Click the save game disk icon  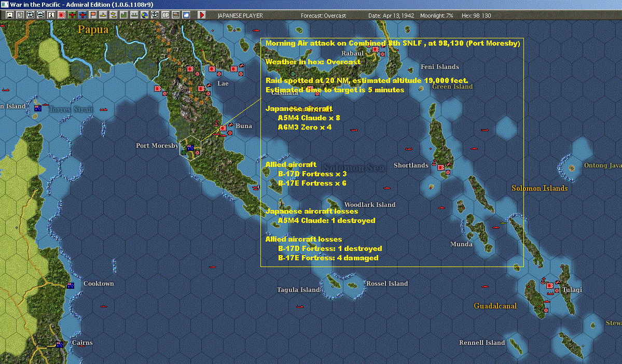tap(10, 15)
